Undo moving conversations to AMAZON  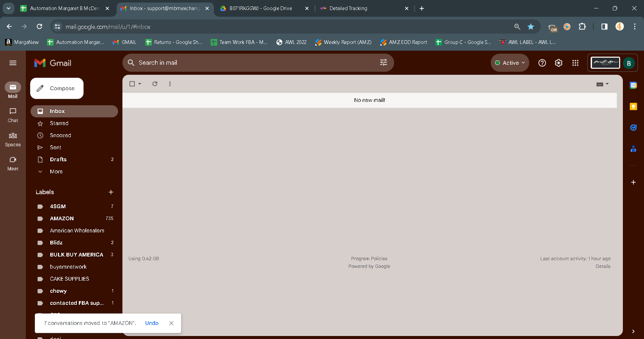(152, 323)
